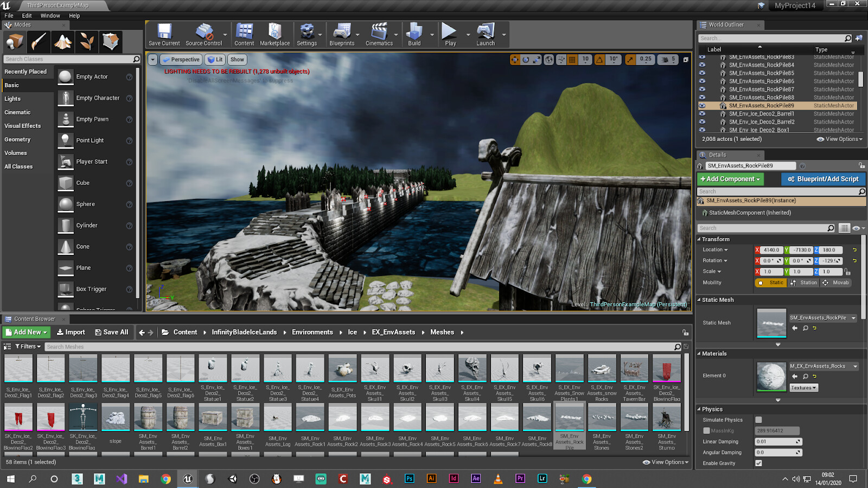Select the Foliage mode icon

tap(86, 41)
